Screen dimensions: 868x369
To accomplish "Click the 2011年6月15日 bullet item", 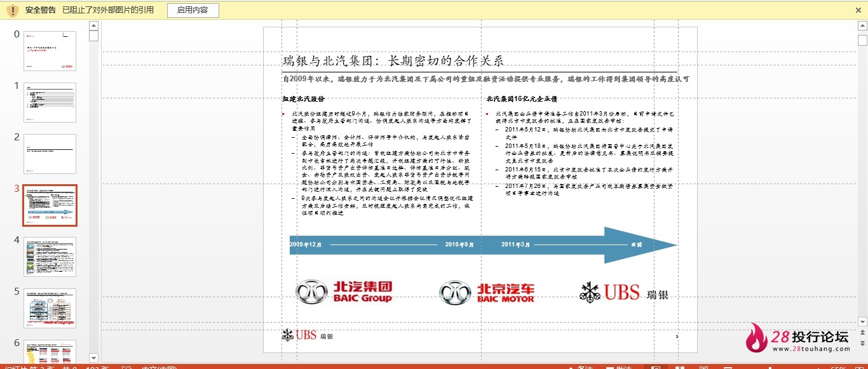I will 589,173.
